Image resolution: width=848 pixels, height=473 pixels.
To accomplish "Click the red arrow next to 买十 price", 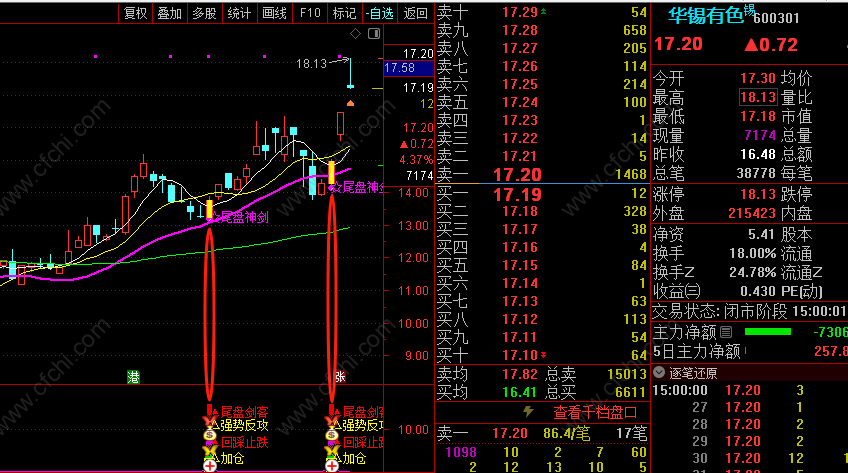I will tap(544, 355).
